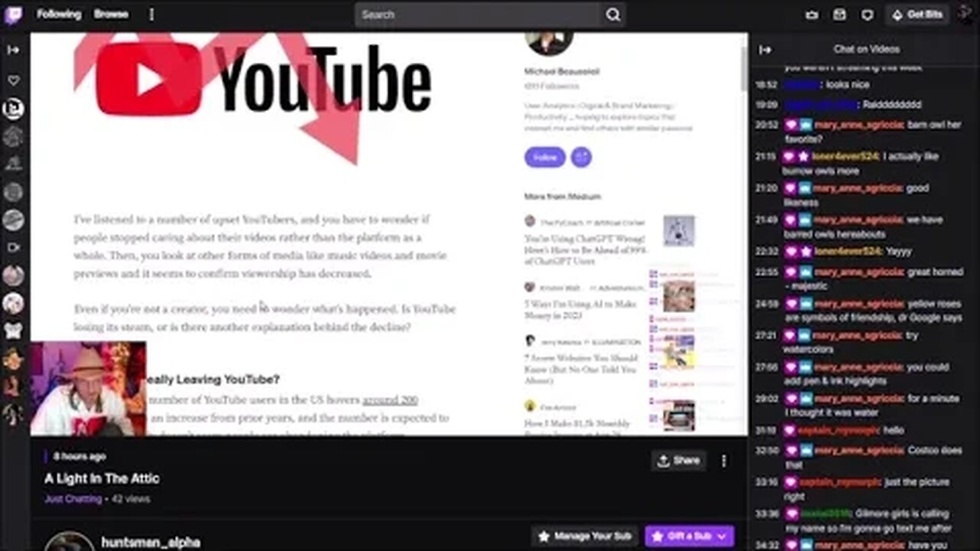Screen dimensions: 980x551
Task: Click the purple Follow button in the article
Action: click(x=545, y=157)
